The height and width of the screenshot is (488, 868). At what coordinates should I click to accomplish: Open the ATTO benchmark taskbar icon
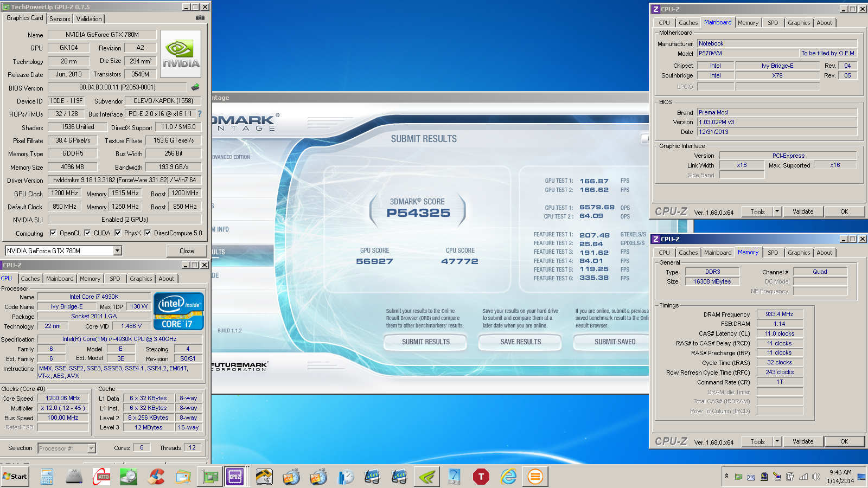pyautogui.click(x=101, y=477)
